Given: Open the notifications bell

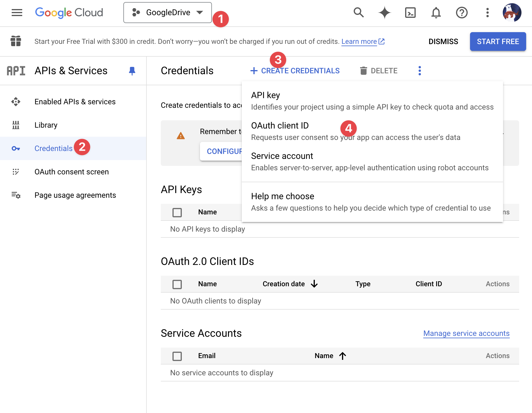Looking at the screenshot, I should coord(436,13).
